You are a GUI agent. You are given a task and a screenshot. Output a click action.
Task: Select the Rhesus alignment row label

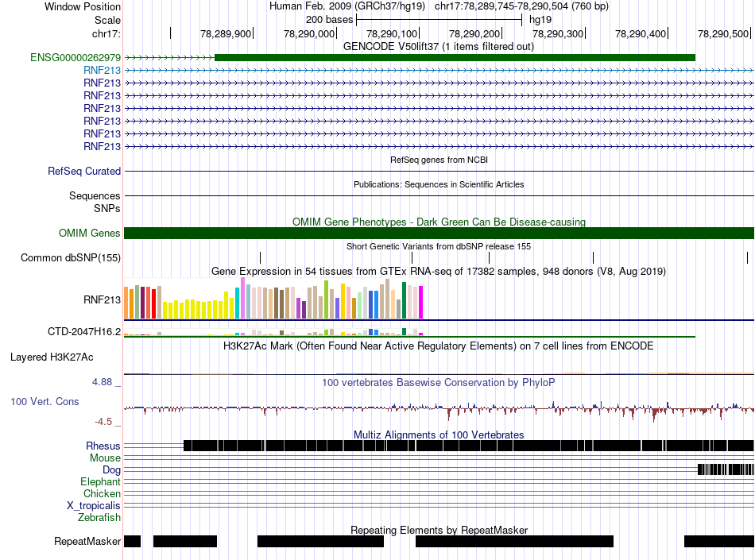103,446
